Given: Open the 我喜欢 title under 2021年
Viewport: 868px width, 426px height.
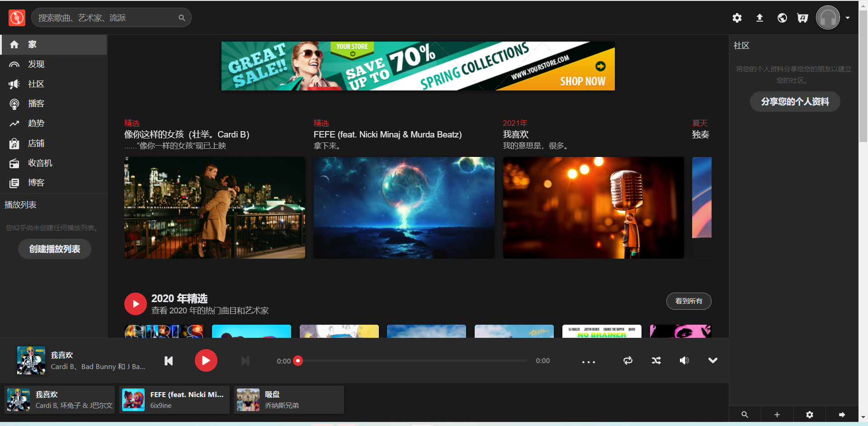Looking at the screenshot, I should tap(516, 134).
